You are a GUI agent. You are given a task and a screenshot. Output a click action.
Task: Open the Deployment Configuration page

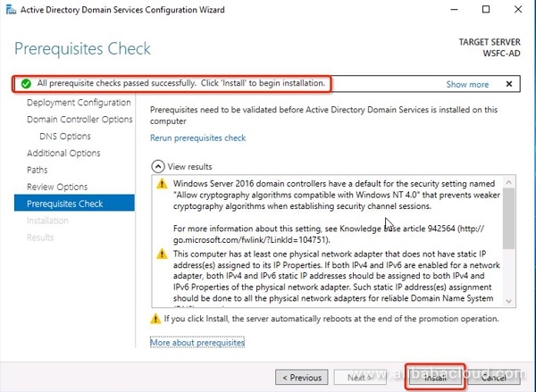[79, 103]
